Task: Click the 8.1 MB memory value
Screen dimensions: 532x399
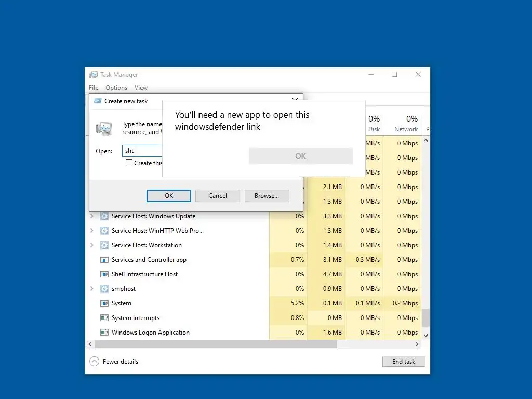Action: coord(332,260)
